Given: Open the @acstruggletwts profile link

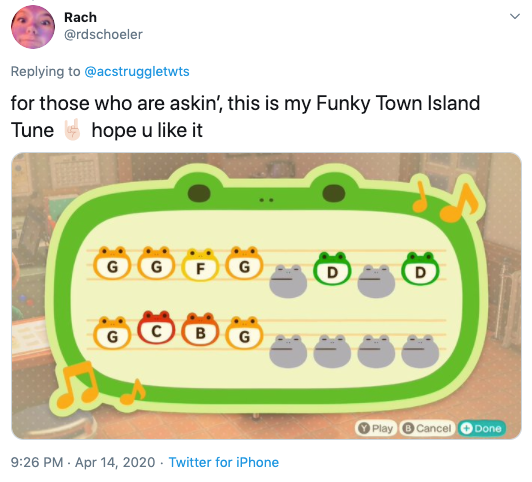Looking at the screenshot, I should 137,72.
